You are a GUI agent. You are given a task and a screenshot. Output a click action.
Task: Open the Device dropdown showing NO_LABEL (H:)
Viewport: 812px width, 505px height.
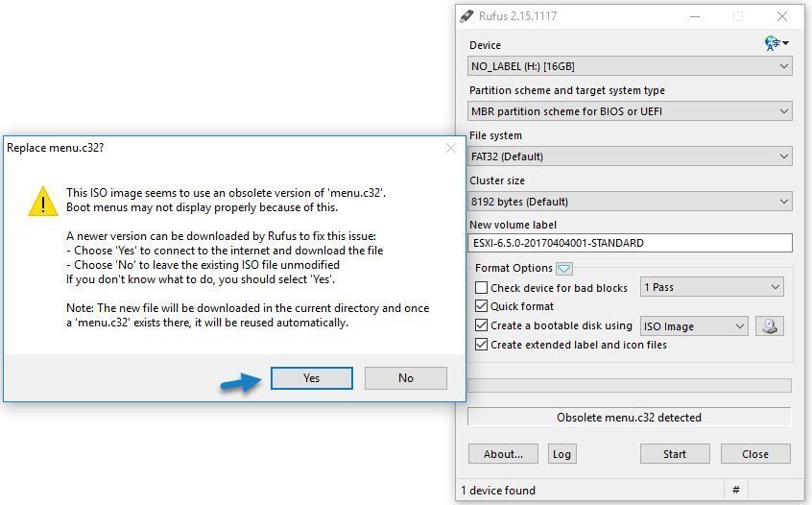(630, 66)
